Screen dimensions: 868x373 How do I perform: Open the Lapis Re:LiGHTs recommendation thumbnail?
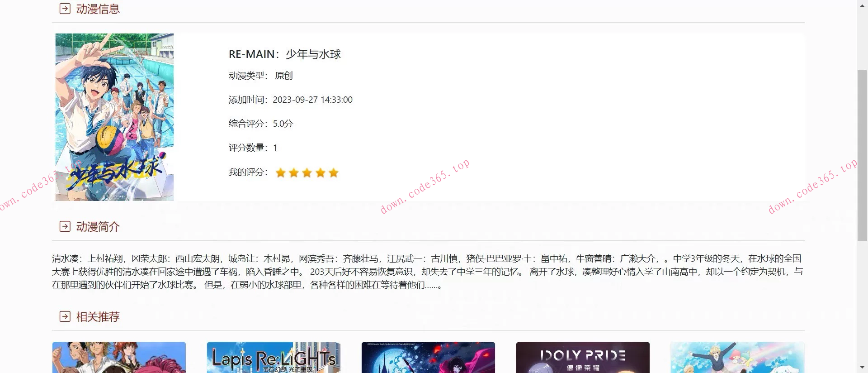(274, 358)
